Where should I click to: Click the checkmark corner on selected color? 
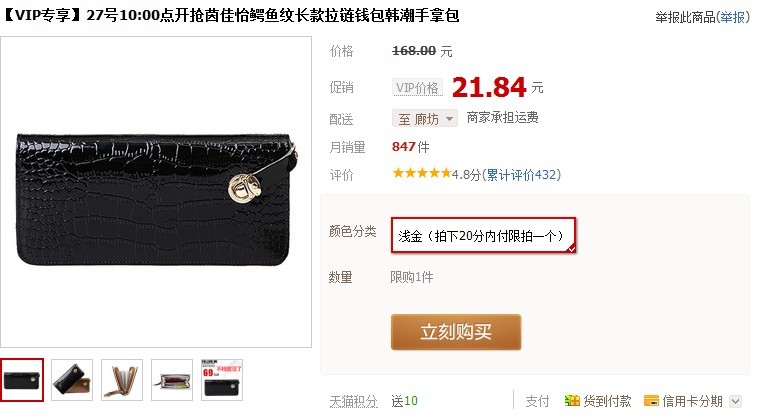pyautogui.click(x=571, y=249)
